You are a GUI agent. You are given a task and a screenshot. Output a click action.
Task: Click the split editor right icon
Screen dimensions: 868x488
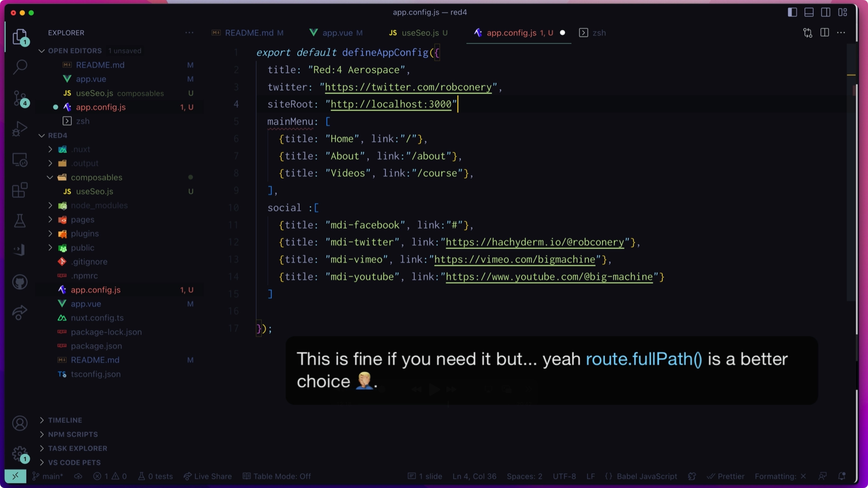coord(825,33)
